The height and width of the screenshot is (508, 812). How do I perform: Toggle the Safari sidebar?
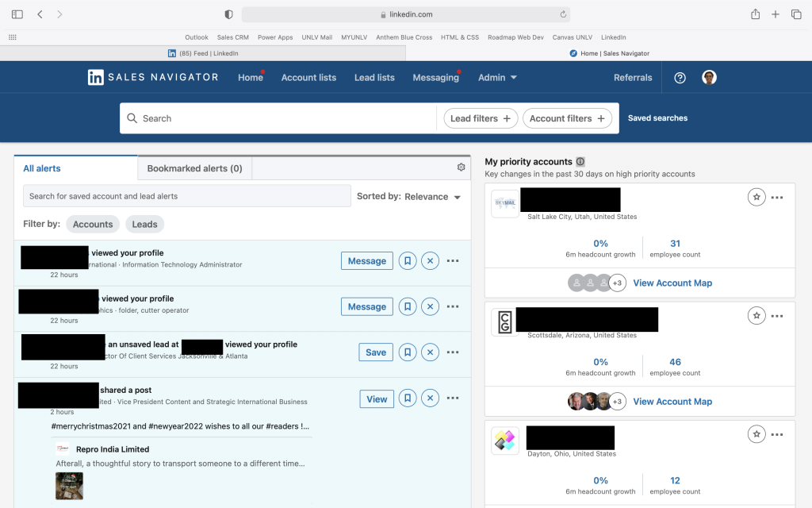(17, 14)
